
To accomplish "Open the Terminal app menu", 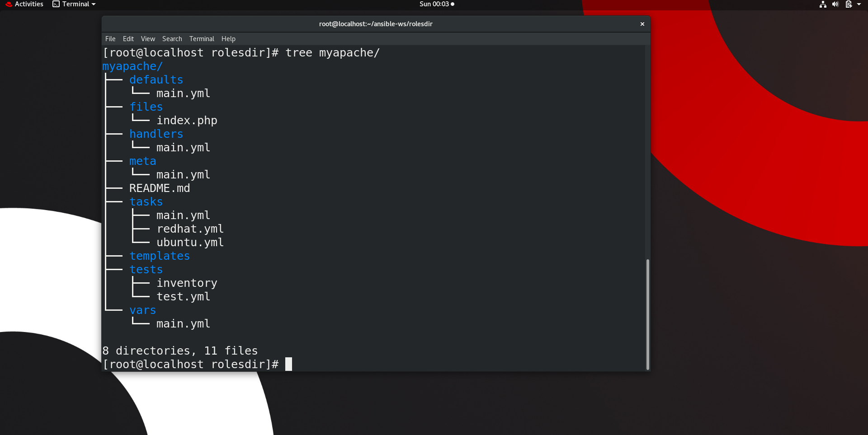I will click(x=74, y=4).
